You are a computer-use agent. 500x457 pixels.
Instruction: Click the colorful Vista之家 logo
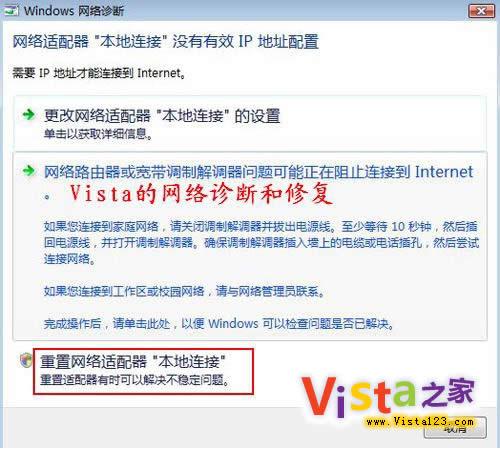pyautogui.click(x=388, y=396)
